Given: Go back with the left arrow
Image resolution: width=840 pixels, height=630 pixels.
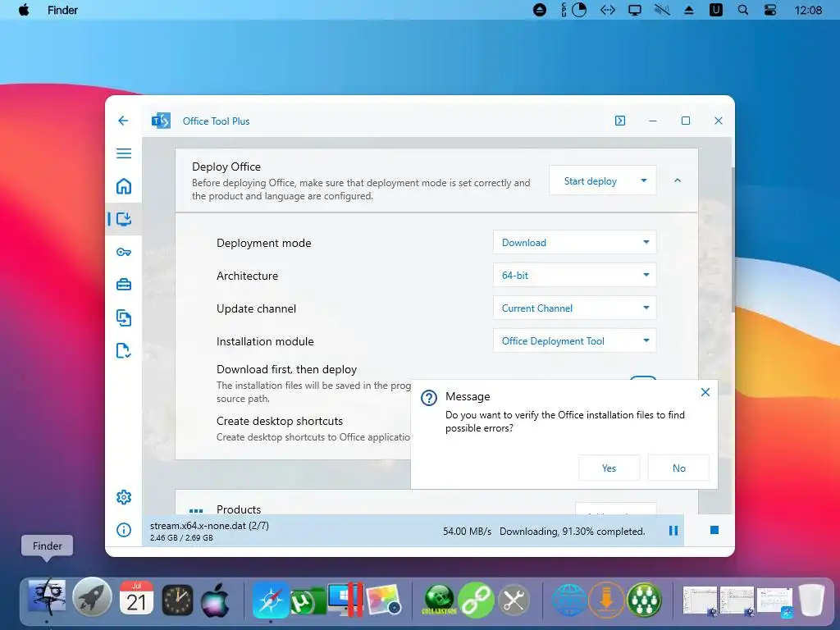Looking at the screenshot, I should pyautogui.click(x=123, y=121).
